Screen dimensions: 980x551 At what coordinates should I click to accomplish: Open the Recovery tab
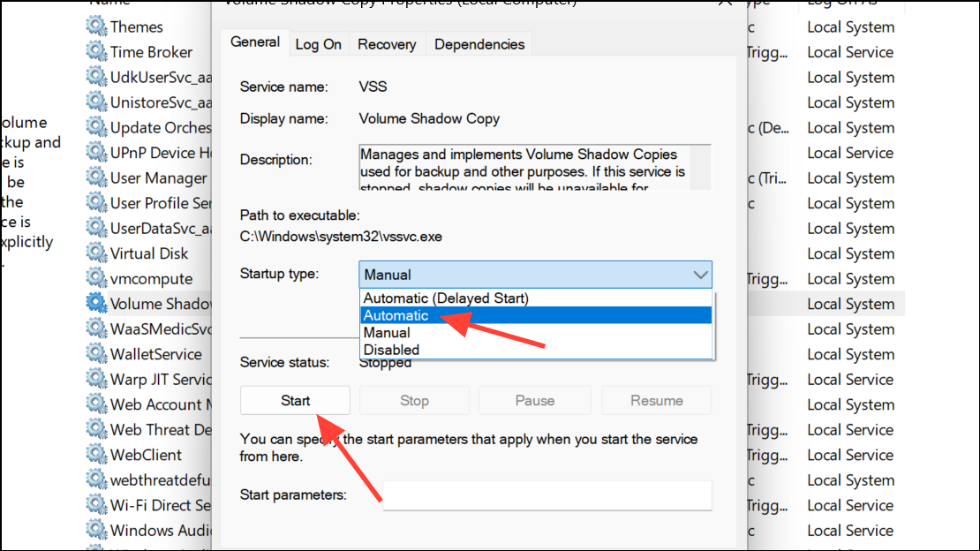click(387, 44)
